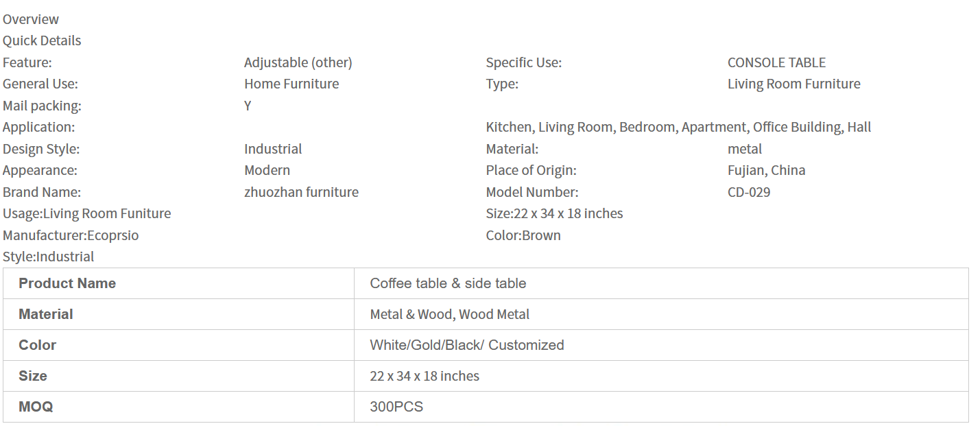
Task: Click the "Fujian, China" place of origin
Action: (x=766, y=170)
